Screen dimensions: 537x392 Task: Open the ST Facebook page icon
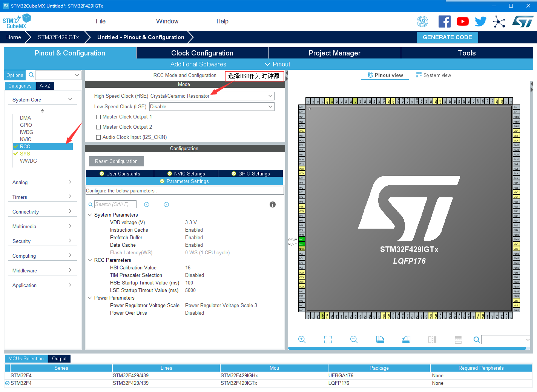click(x=445, y=22)
